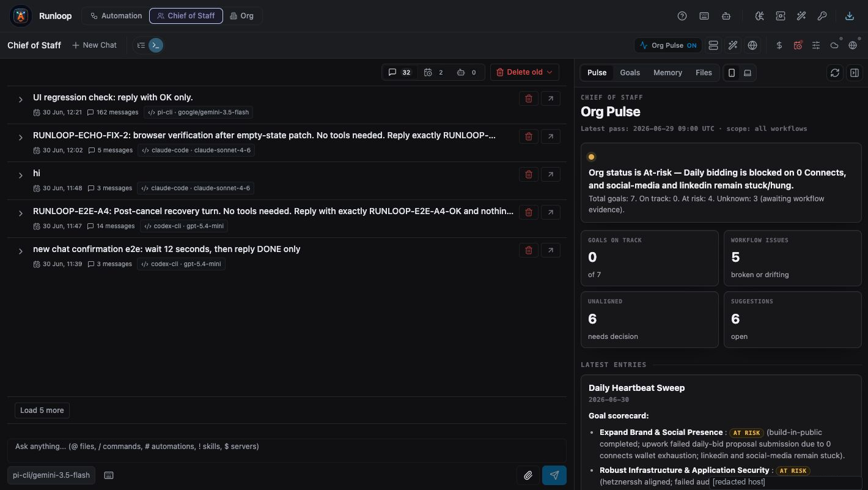Switch to Automation tab
This screenshot has width=868, height=490.
tap(116, 16)
